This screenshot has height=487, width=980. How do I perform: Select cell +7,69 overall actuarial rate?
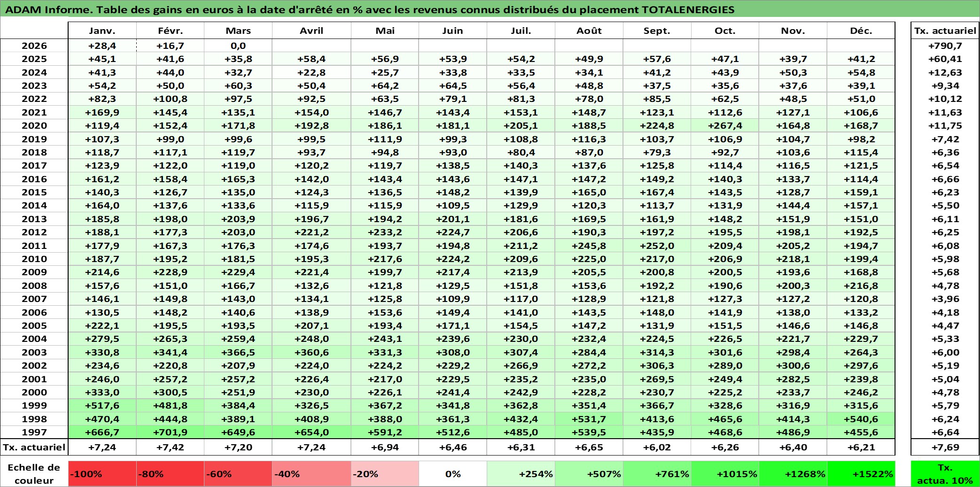(945, 447)
